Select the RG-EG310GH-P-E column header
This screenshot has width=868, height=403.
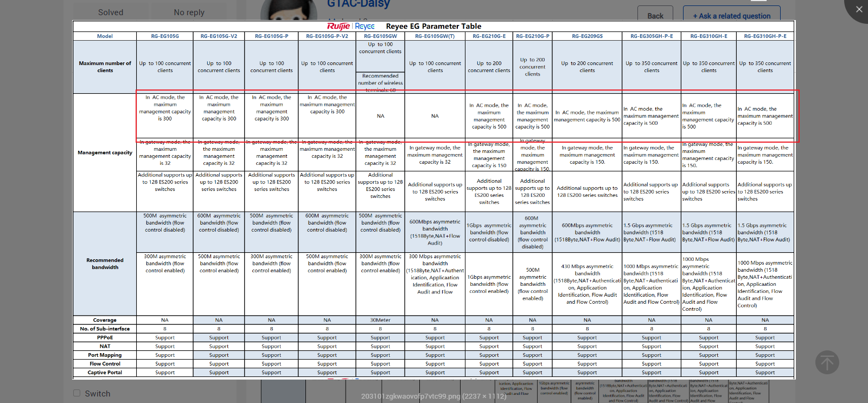(x=765, y=36)
